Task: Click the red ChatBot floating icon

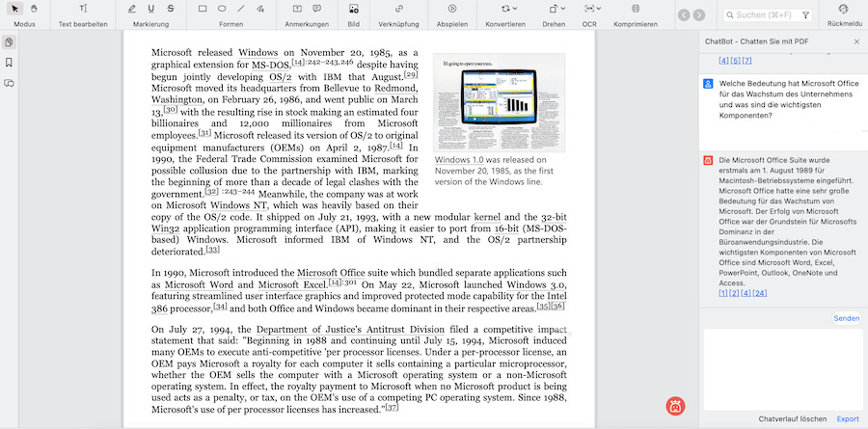Action: click(x=676, y=406)
